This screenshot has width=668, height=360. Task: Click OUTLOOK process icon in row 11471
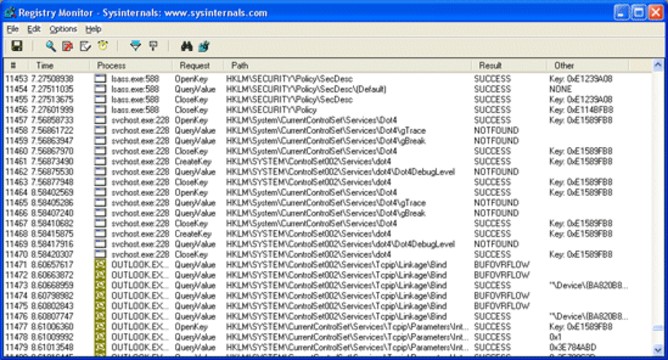click(100, 265)
